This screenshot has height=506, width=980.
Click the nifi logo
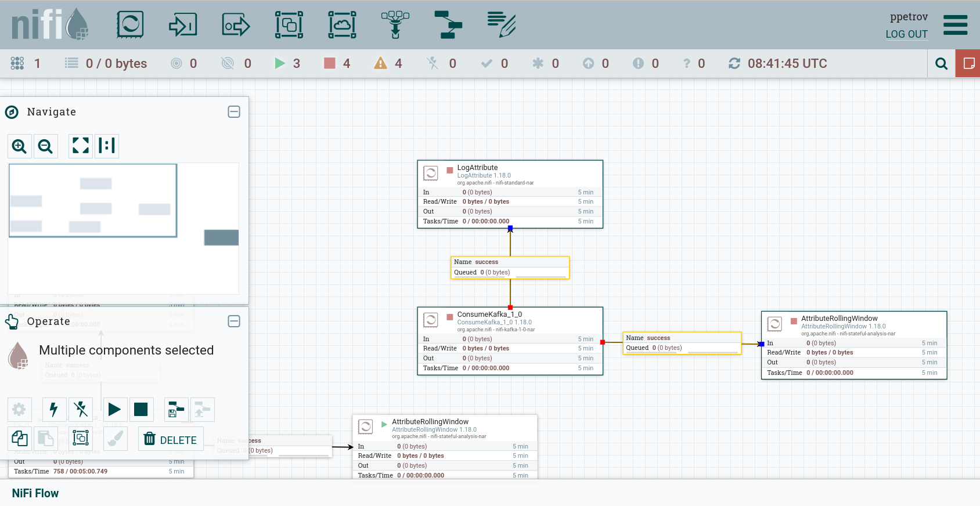coord(50,24)
